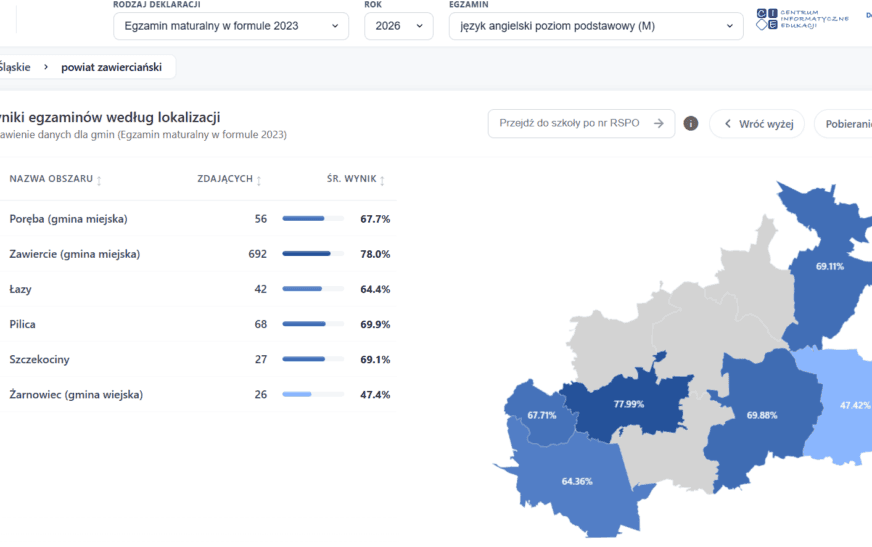Click breadcrumb chevron before powiat zawierciański

pos(46,67)
